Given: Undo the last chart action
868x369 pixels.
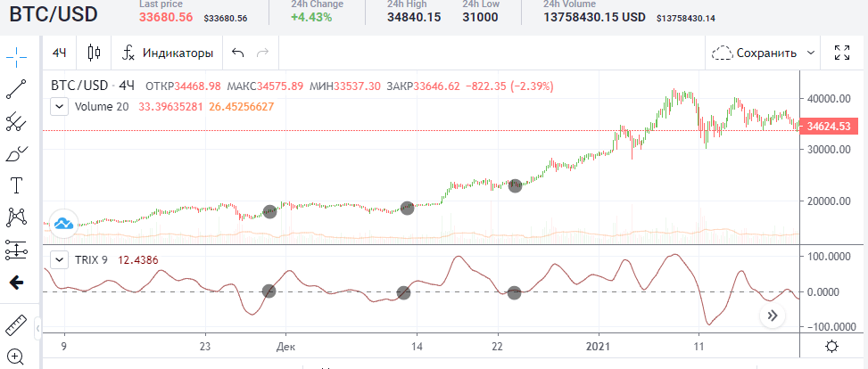Looking at the screenshot, I should 237,53.
